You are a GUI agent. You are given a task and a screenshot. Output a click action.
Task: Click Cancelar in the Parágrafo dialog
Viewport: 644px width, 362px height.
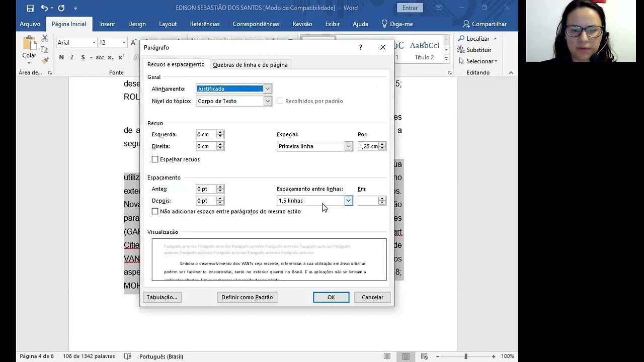372,297
